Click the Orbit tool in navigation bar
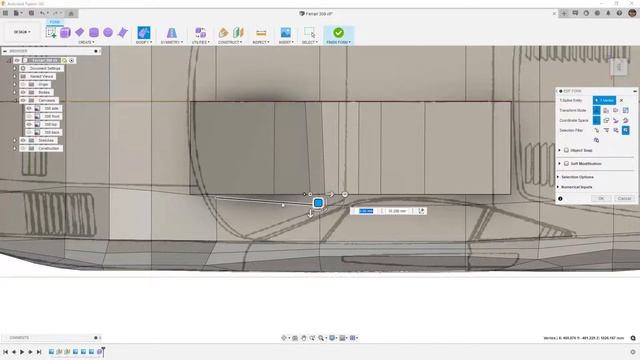The width and height of the screenshot is (640, 360). pos(284,338)
